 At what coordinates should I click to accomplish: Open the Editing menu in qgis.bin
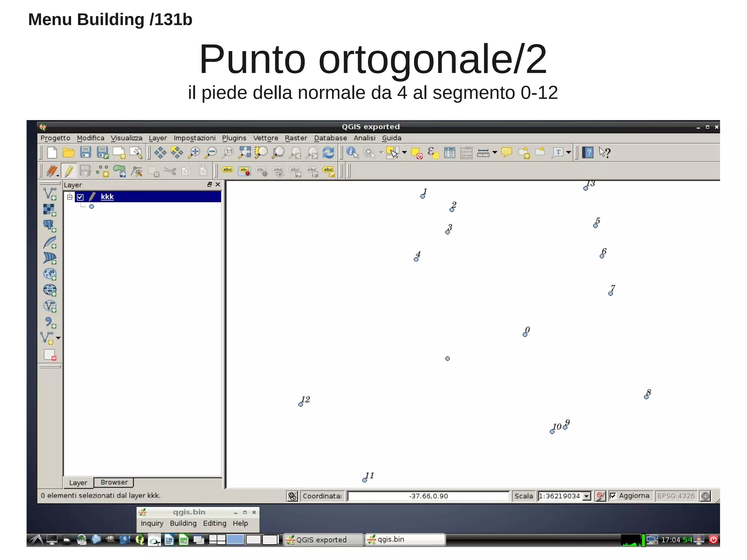point(214,523)
